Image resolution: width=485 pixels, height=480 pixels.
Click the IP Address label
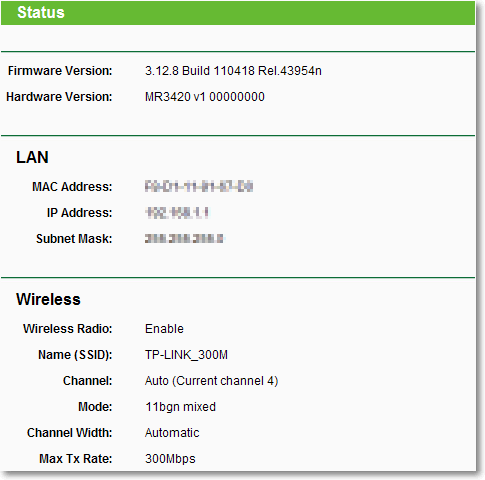pos(79,213)
